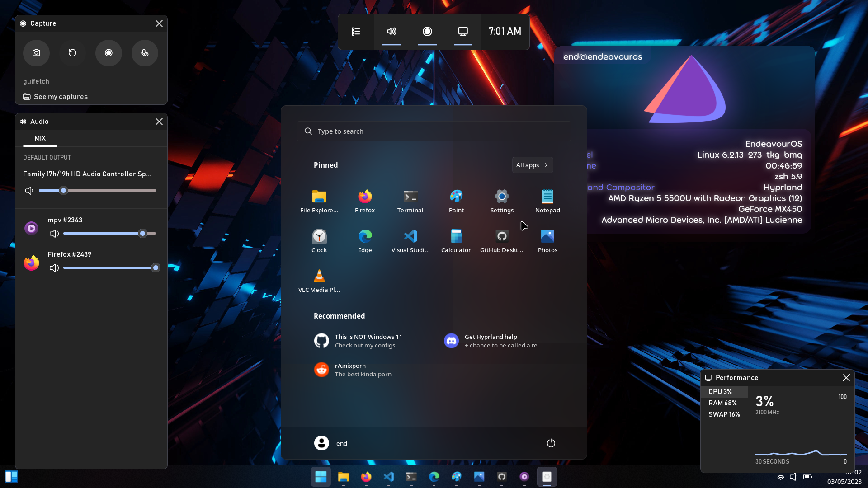The height and width of the screenshot is (488, 868).
Task: Click the Type to search field
Action: (x=434, y=131)
